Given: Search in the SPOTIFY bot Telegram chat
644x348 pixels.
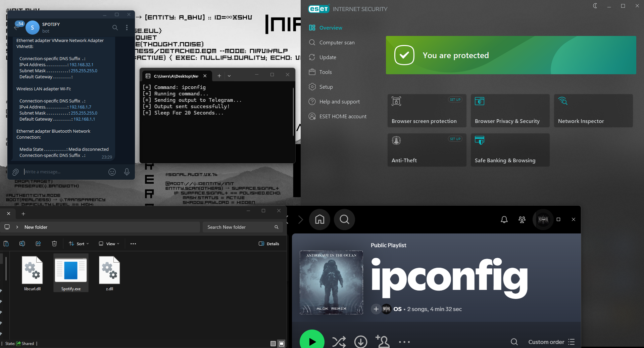Looking at the screenshot, I should (x=115, y=28).
